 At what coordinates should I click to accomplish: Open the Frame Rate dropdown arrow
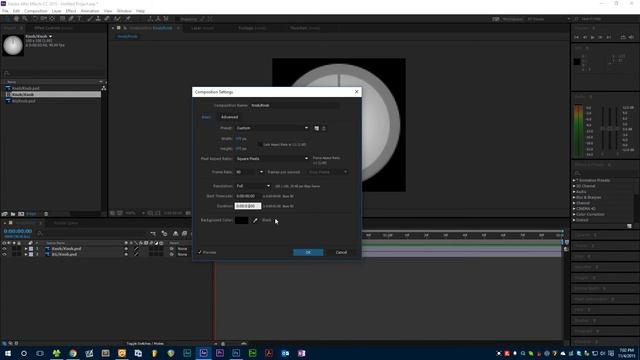tap(261, 172)
